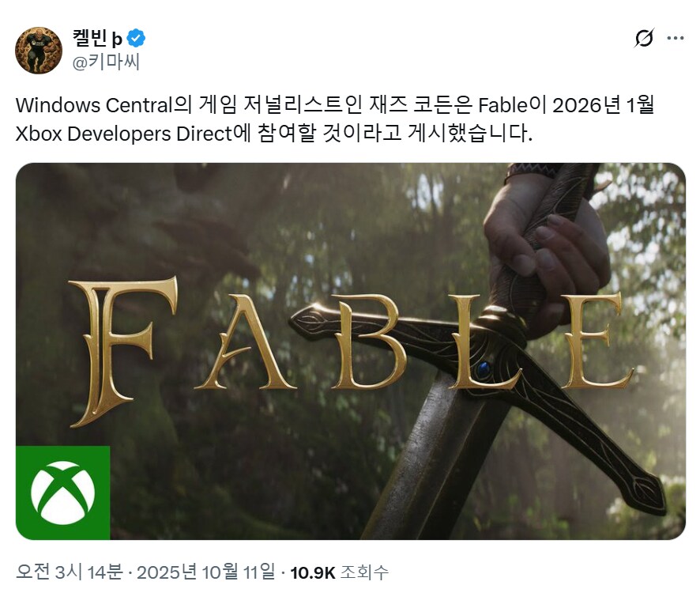Click the 10.9K 조회수 view count
Viewport: 700px width, 589px height.
[339, 572]
